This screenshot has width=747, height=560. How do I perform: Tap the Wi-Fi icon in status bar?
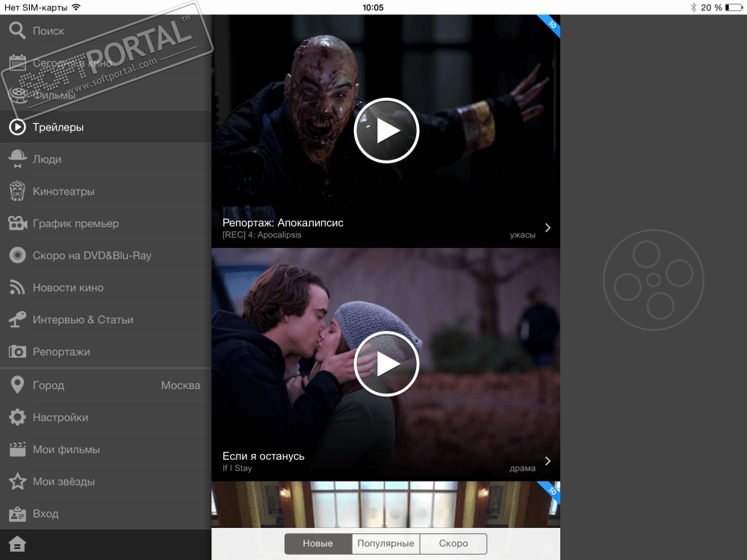click(x=75, y=7)
